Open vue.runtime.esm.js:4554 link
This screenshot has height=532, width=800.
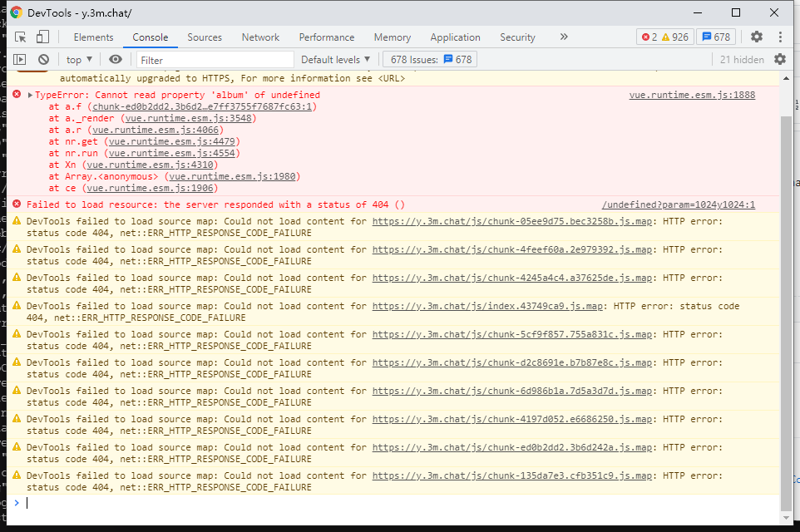coord(171,153)
